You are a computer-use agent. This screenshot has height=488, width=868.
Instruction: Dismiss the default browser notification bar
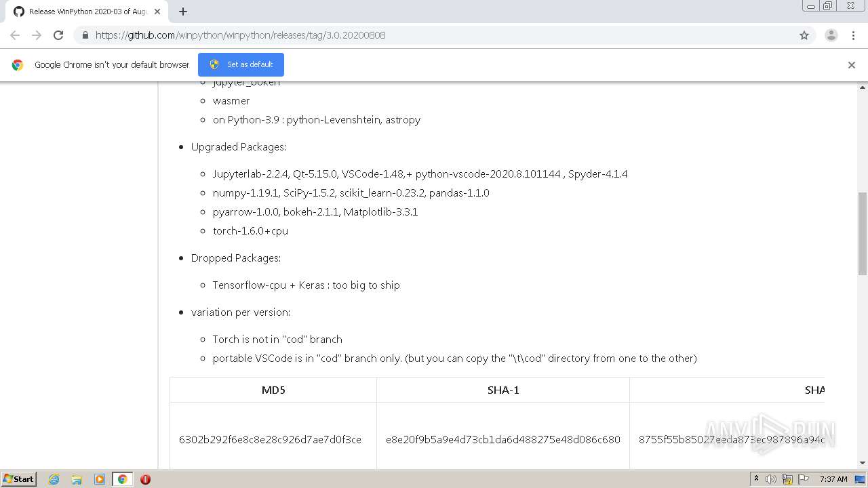(x=851, y=65)
